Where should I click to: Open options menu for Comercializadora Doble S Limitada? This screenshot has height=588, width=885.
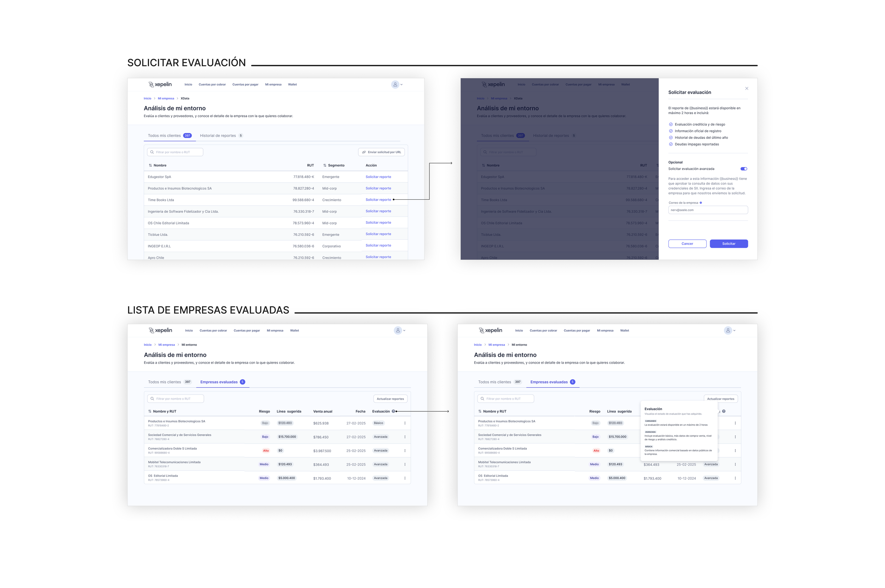[405, 451]
